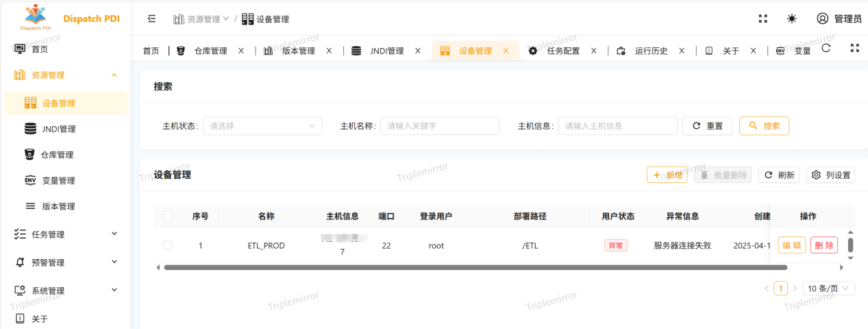Expand the 任务管理 sidebar menu

point(65,234)
